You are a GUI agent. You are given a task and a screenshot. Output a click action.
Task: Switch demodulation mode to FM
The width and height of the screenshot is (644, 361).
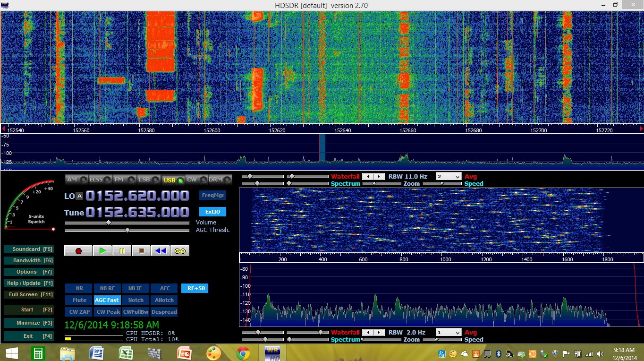click(x=125, y=180)
